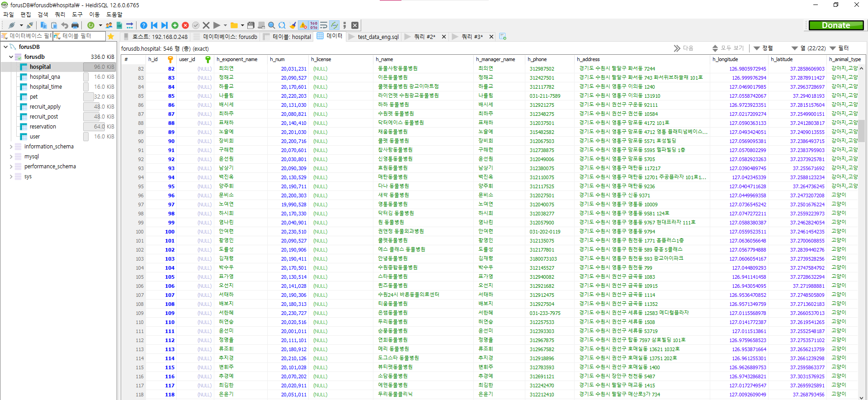Click the broom clear icon

click(292, 25)
